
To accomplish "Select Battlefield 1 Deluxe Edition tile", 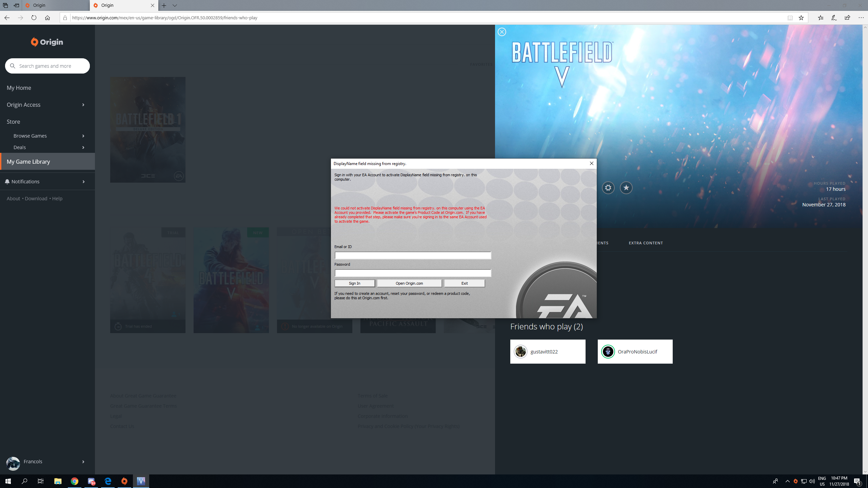I will point(147,129).
